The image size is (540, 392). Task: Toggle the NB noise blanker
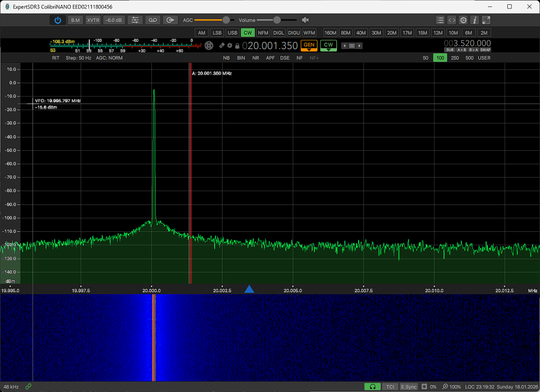pyautogui.click(x=226, y=58)
